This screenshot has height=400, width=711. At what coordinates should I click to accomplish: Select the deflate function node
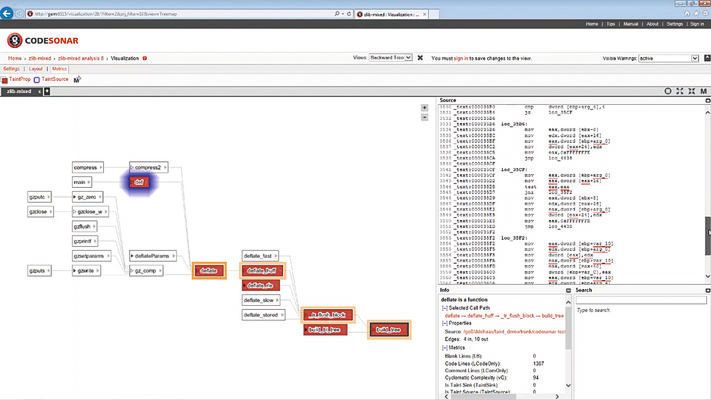(209, 271)
